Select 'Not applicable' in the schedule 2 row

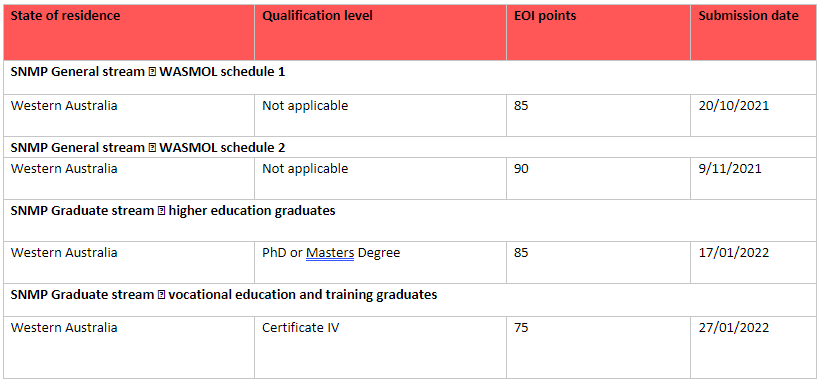[305, 169]
